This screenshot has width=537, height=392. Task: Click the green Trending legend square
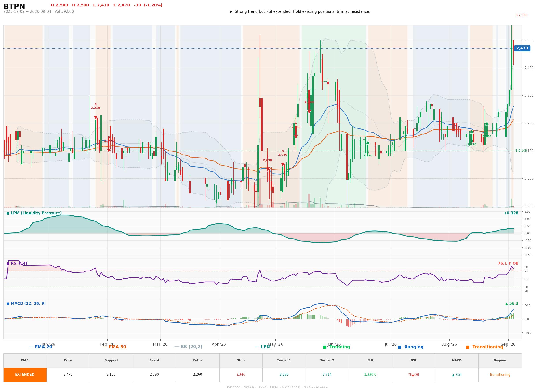(325, 347)
